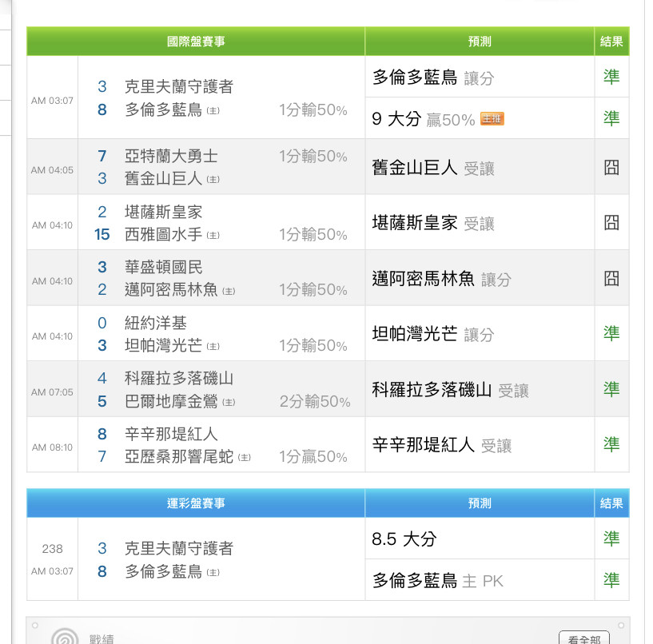Click prediction 坦帕灣光芒 讓分
This screenshot has height=644, width=653.
433,334
